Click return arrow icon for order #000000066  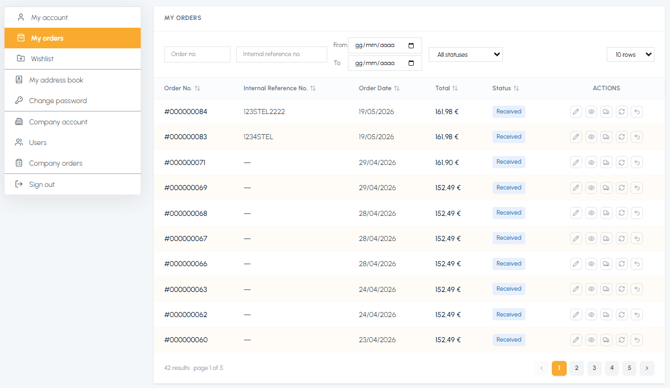637,264
